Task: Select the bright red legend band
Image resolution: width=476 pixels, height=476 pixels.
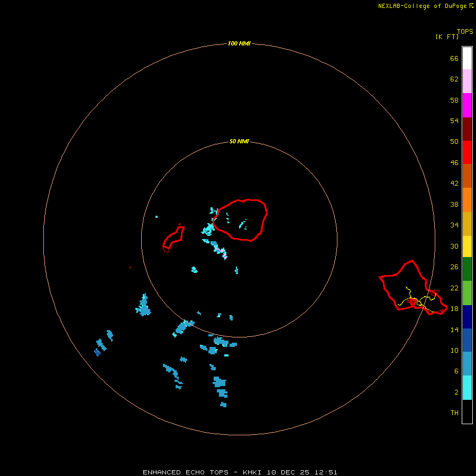Action: (467, 152)
